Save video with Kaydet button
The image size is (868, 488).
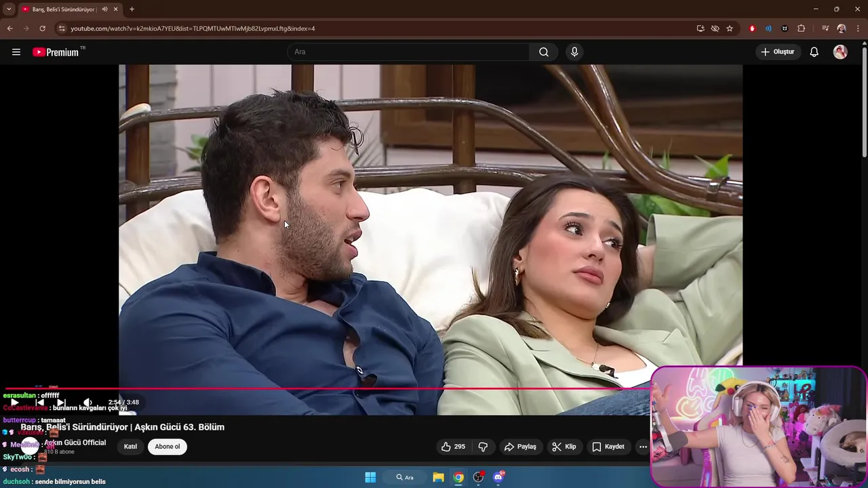coord(608,447)
